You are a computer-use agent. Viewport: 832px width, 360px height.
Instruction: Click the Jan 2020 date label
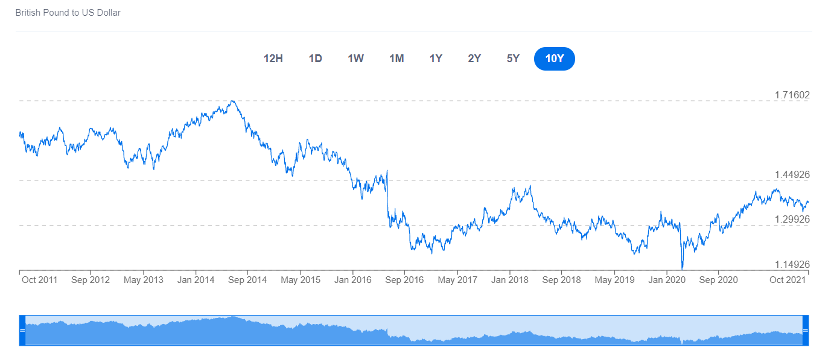tap(665, 280)
